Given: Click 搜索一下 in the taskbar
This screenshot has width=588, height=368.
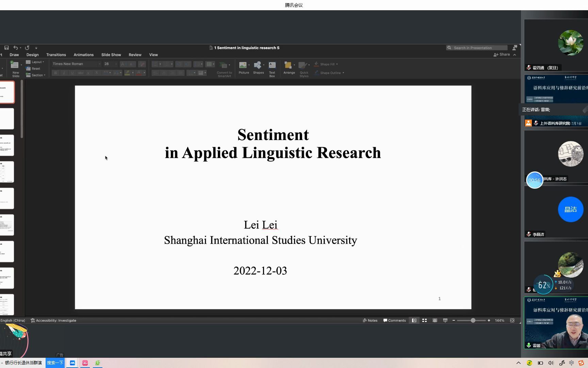Looking at the screenshot, I should point(55,363).
